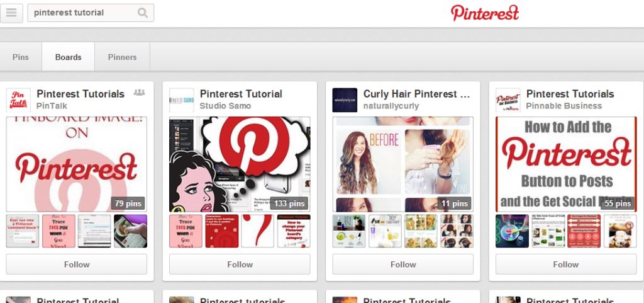Screen dimensions: 644x303
Task: Focus the 'pinterest tutorial' search field
Action: point(91,13)
